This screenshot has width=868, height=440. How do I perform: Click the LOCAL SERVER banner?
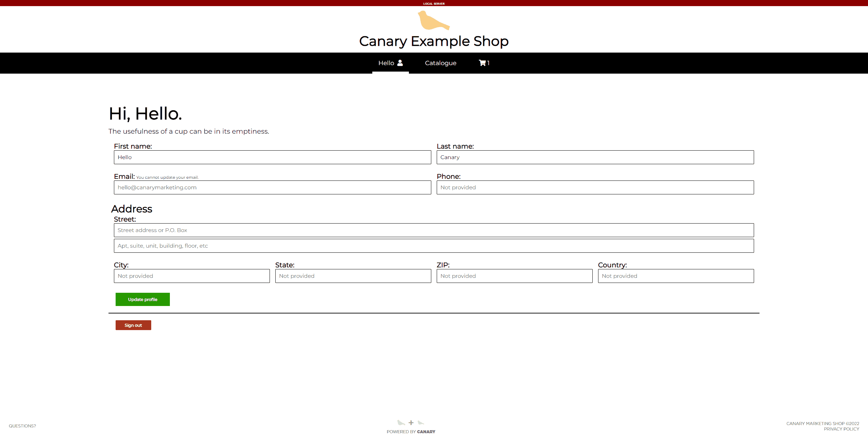point(433,3)
